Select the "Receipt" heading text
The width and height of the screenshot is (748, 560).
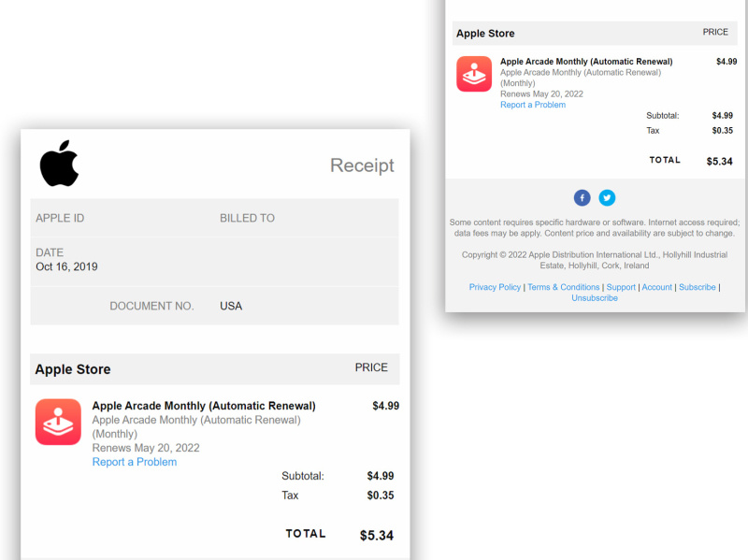click(362, 165)
